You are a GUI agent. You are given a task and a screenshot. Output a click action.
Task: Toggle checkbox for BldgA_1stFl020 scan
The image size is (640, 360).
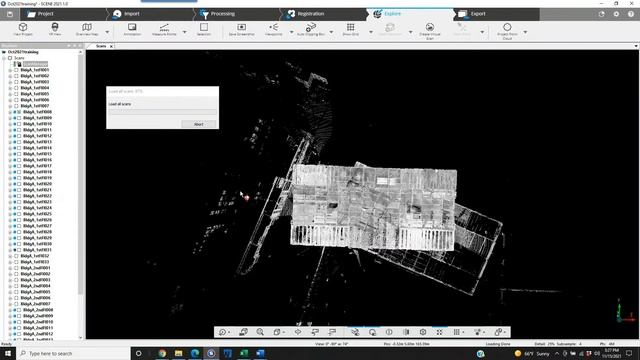click(19, 184)
